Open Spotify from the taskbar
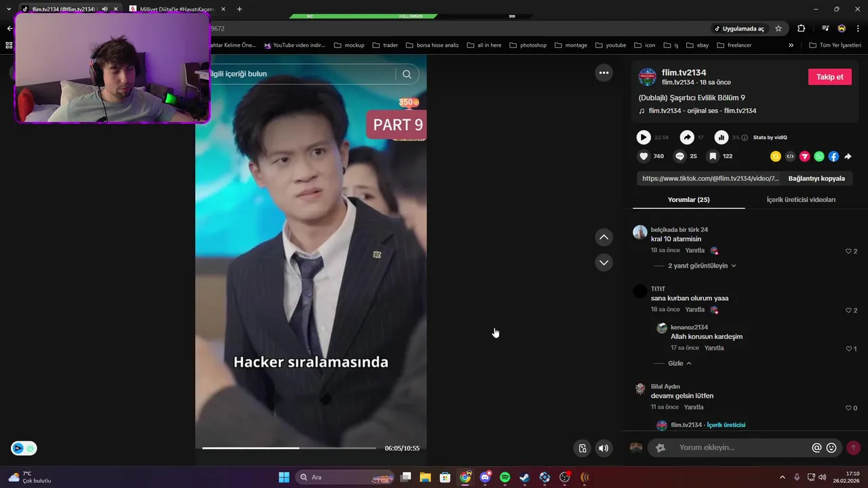This screenshot has height=488, width=868. (x=505, y=477)
